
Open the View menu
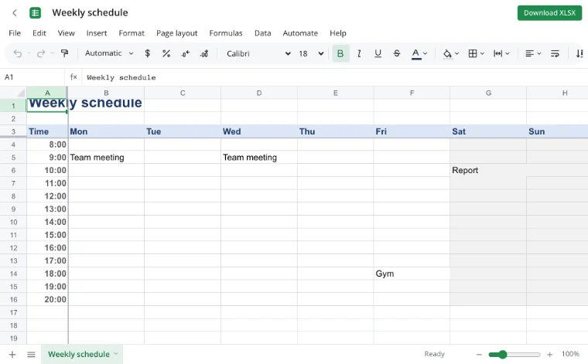66,33
